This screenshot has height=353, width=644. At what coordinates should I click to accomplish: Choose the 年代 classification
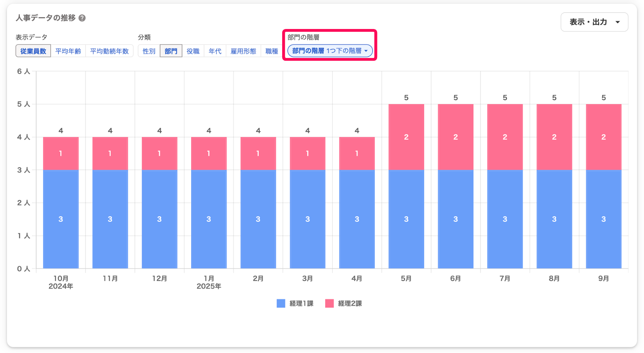[215, 51]
